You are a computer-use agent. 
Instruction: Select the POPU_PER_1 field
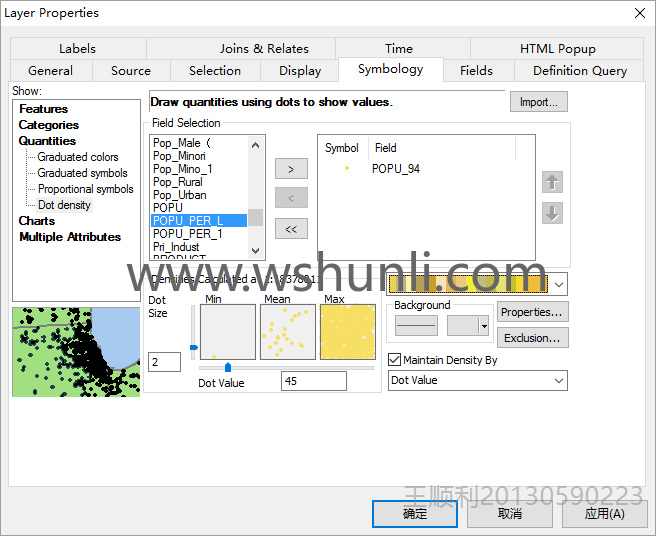coord(199,233)
